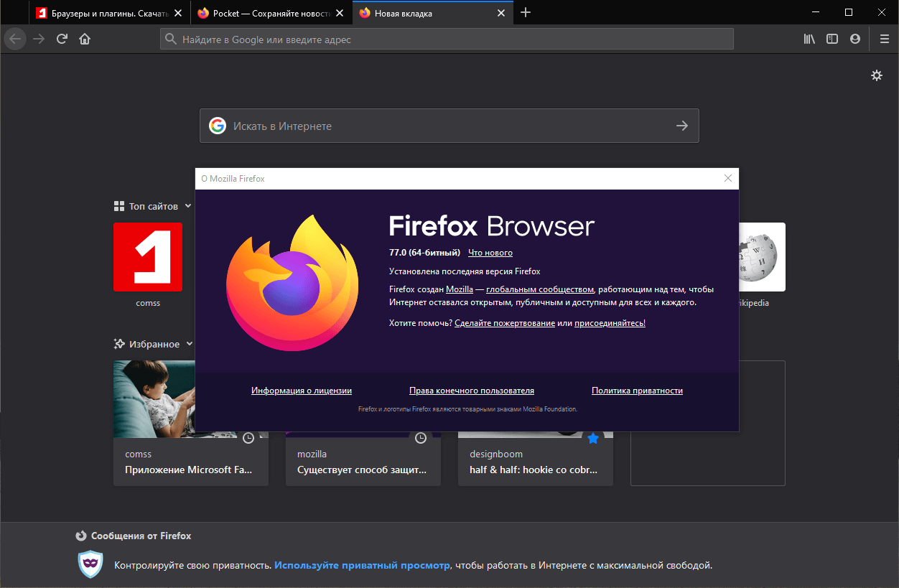Expand the Топ сайтов section

point(188,205)
